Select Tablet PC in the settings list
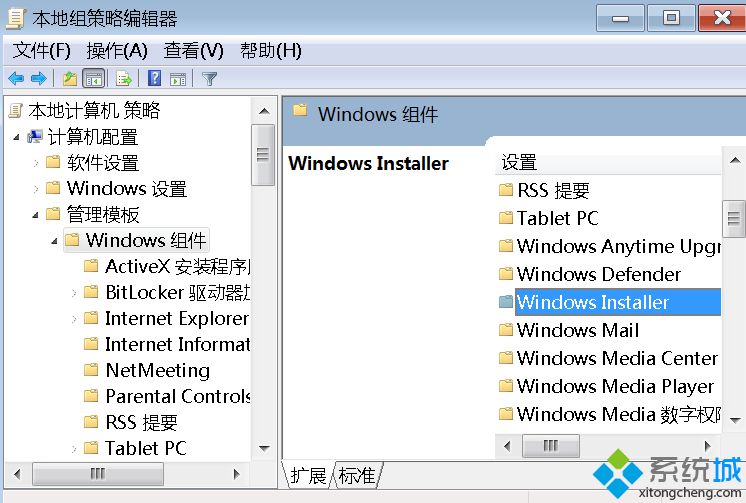Screen dimensions: 746x503 558,218
